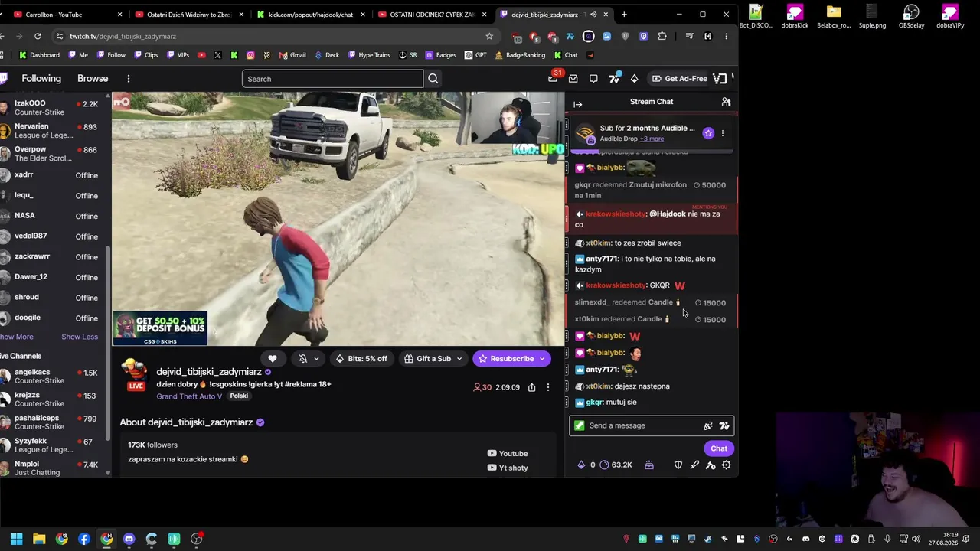
Task: Open File Explorer from taskbar
Action: pos(39,539)
